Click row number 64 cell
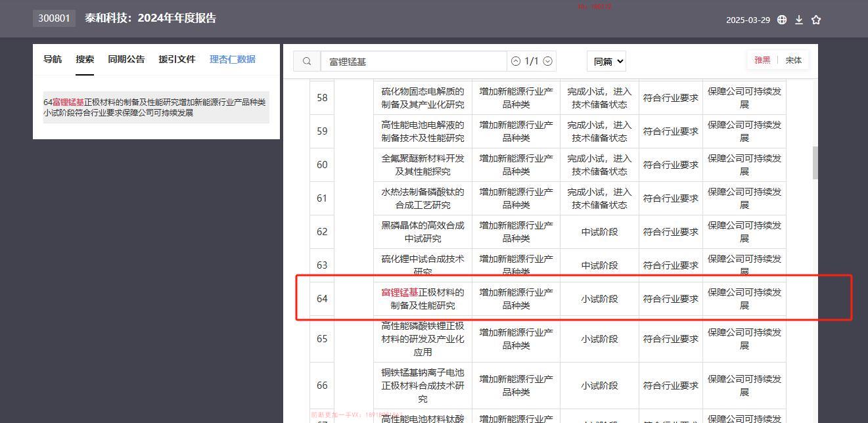The width and height of the screenshot is (868, 423). [322, 298]
